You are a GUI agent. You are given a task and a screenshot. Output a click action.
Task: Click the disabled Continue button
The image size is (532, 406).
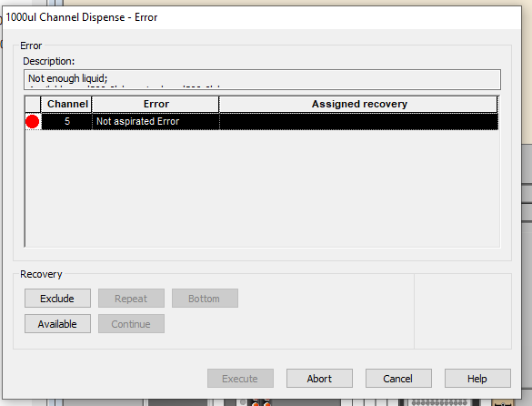click(x=131, y=324)
